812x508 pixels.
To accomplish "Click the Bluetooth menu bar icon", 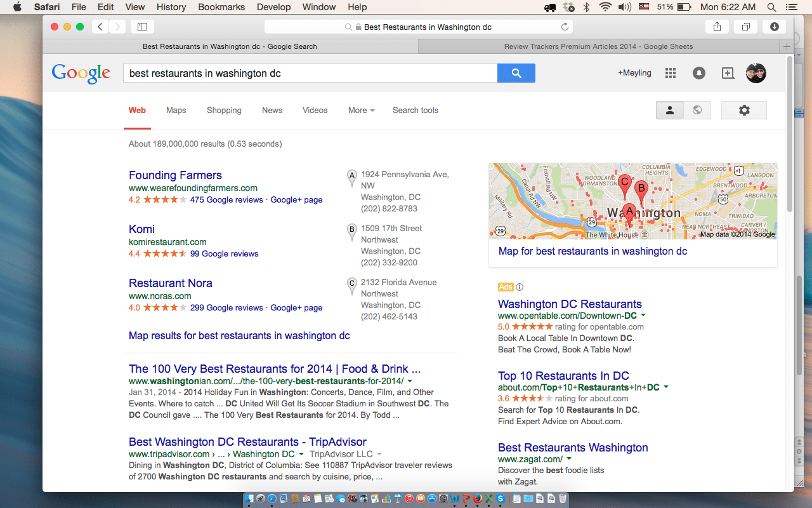I will coord(586,7).
